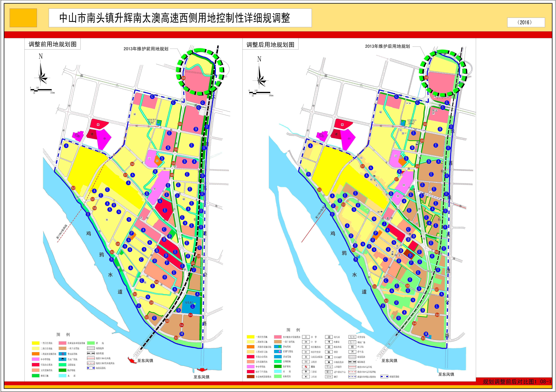Click the 供燃气用地 gas supply symbol
The image size is (556, 392).
278,352
